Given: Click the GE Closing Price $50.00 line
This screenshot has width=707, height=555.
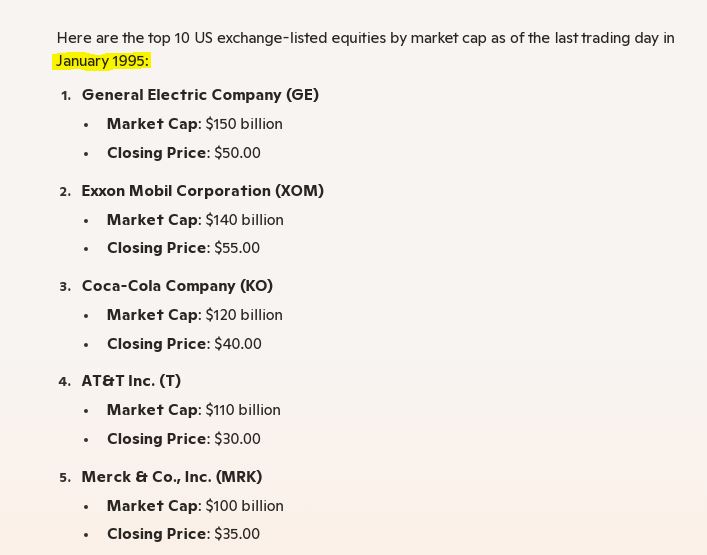Looking at the screenshot, I should [x=183, y=153].
